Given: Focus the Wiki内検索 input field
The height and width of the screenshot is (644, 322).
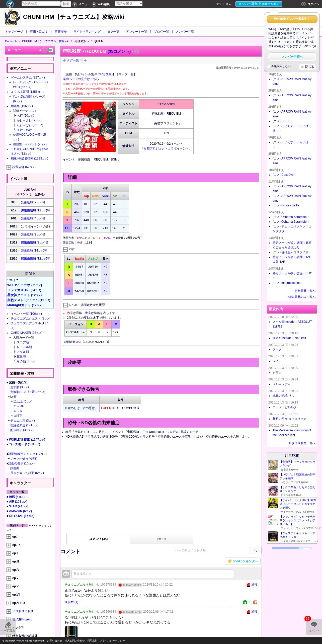Looking at the screenshot, I should coord(41,4).
